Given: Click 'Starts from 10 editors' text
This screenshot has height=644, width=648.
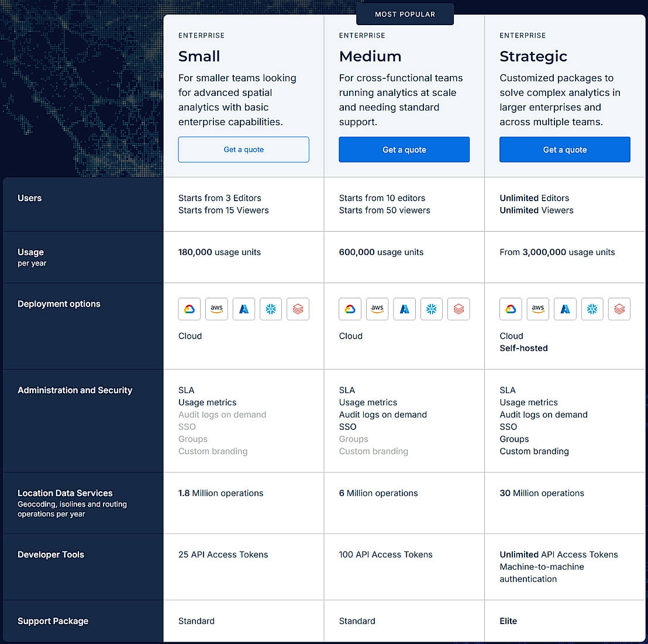Looking at the screenshot, I should point(382,198).
